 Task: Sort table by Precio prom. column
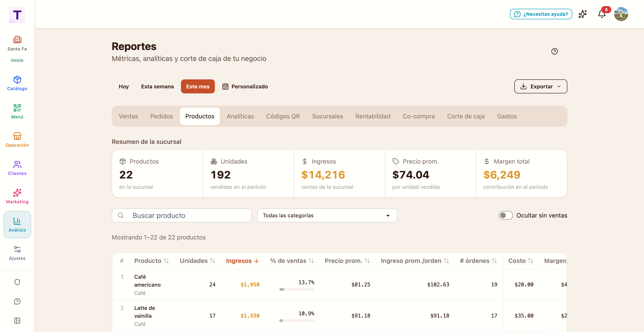[x=347, y=261]
